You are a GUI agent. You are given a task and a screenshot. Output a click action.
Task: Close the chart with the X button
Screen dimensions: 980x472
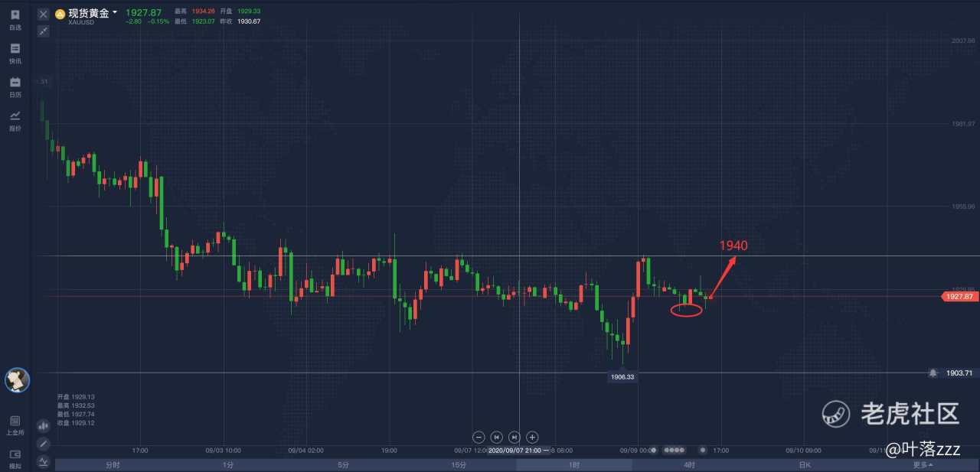[43, 15]
